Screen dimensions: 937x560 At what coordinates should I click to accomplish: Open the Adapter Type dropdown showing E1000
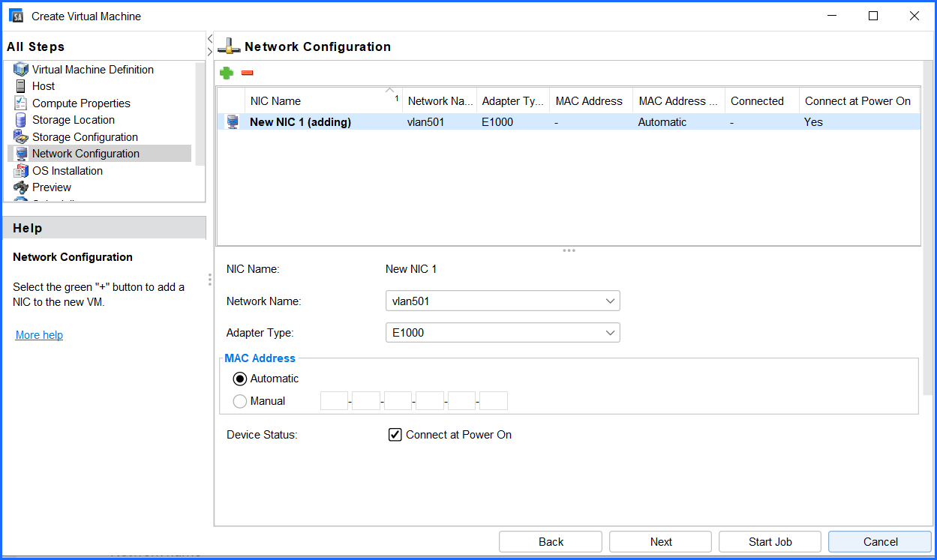pos(503,333)
